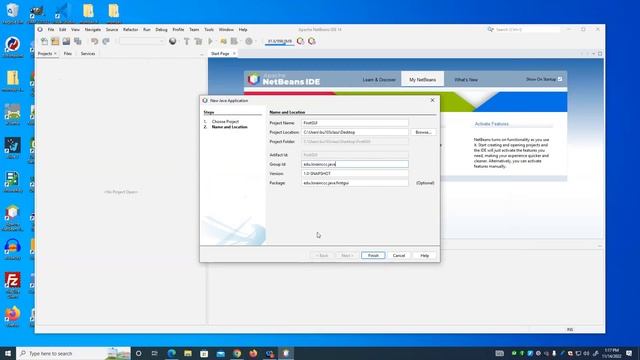Open File Explorer from the taskbar
Image resolution: width=640 pixels, height=360 pixels.
tap(188, 353)
